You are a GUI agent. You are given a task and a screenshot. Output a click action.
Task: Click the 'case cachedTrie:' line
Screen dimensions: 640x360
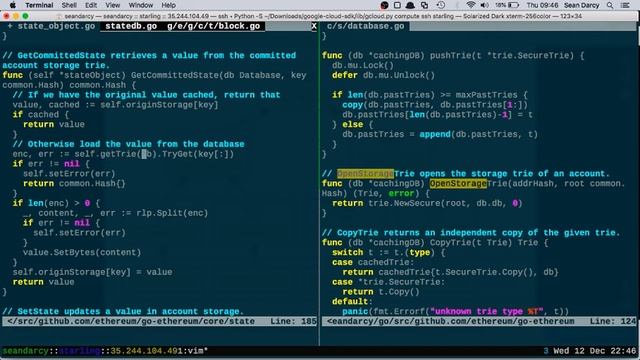pyautogui.click(x=373, y=262)
